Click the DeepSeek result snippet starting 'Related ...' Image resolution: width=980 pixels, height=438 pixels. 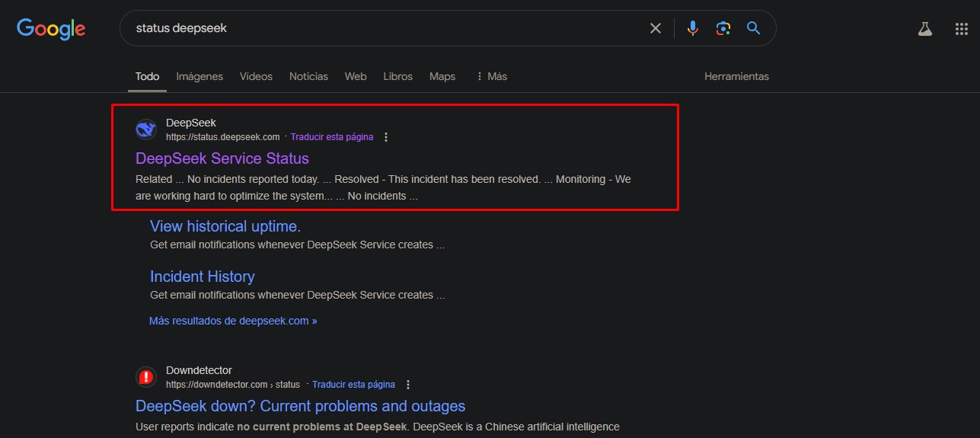[383, 187]
